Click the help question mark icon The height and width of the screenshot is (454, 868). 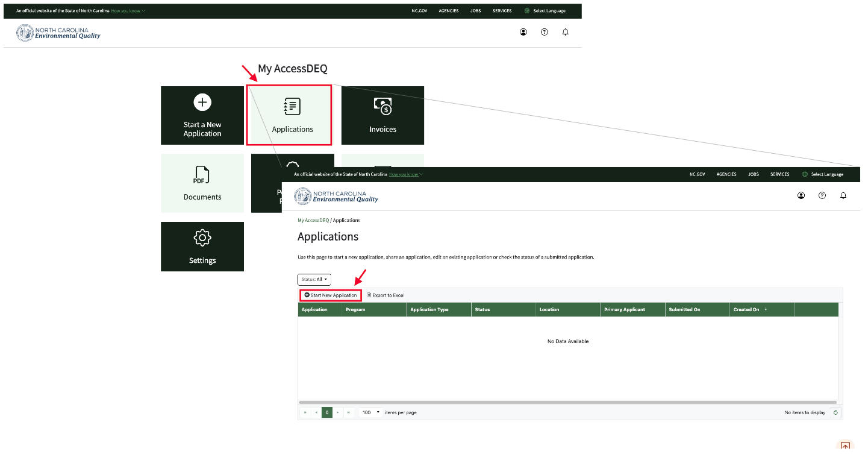tap(544, 31)
